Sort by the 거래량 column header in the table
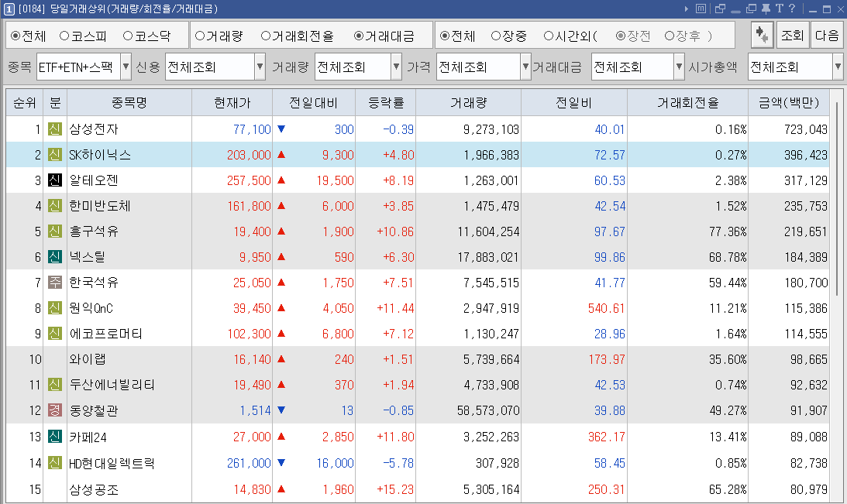Viewport: 847px width, 504px height. (x=468, y=102)
